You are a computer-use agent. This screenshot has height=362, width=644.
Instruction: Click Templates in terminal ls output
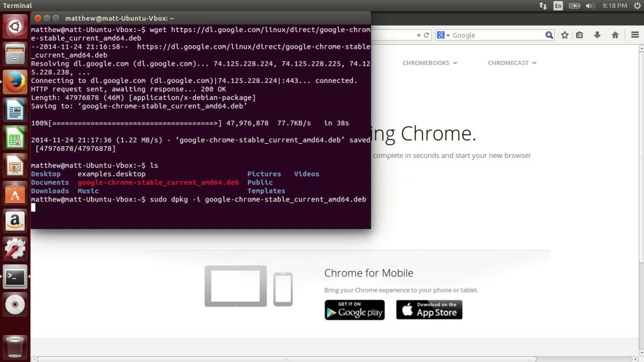click(x=266, y=191)
